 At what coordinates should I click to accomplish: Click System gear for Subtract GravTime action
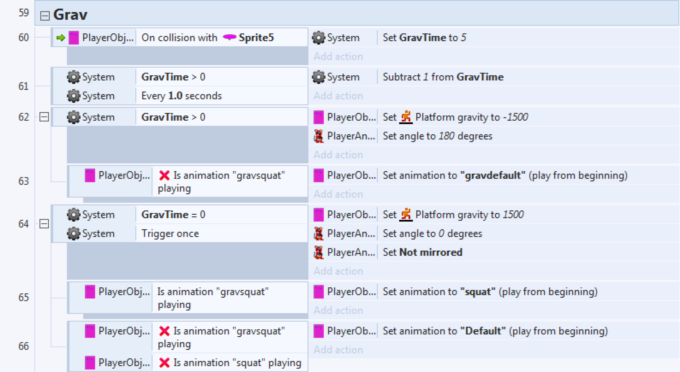coord(319,77)
